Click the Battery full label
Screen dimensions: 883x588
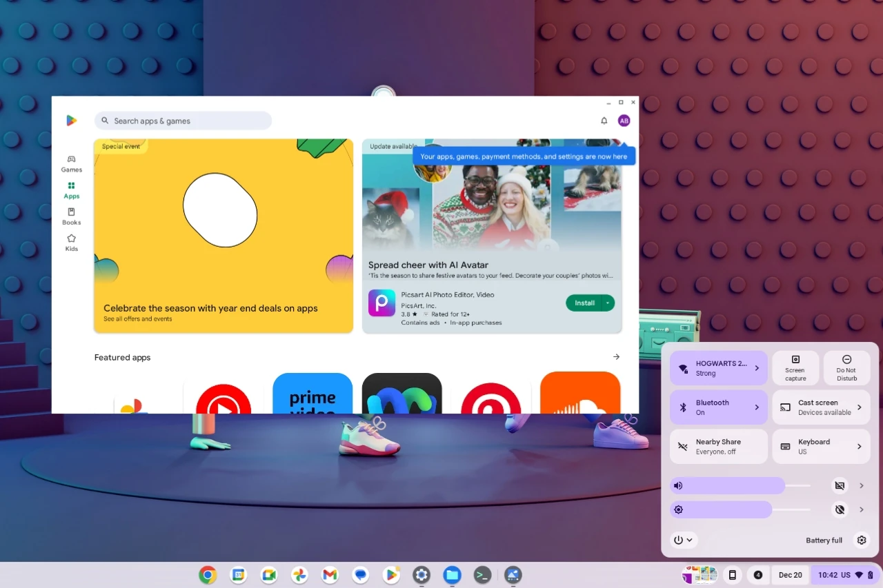tap(824, 540)
